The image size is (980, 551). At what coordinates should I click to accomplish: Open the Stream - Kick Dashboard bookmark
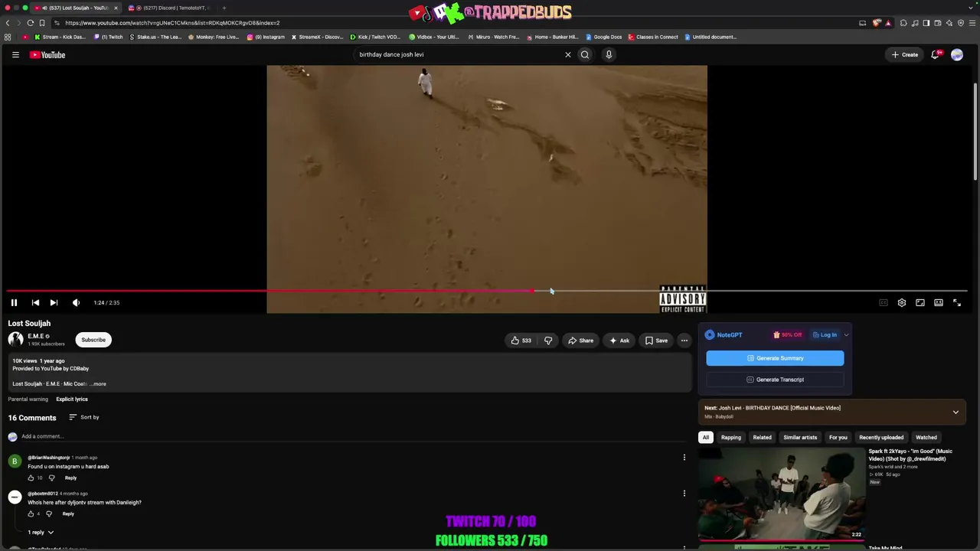point(60,37)
